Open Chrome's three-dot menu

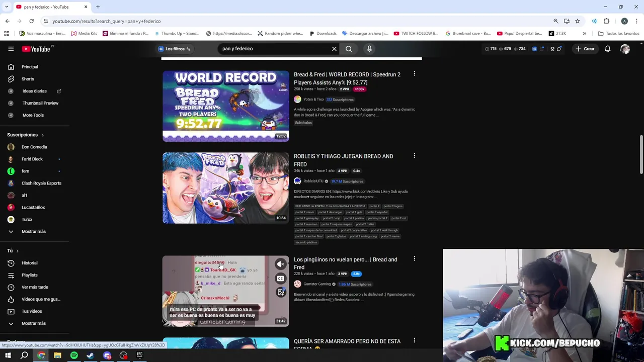pos(636,21)
